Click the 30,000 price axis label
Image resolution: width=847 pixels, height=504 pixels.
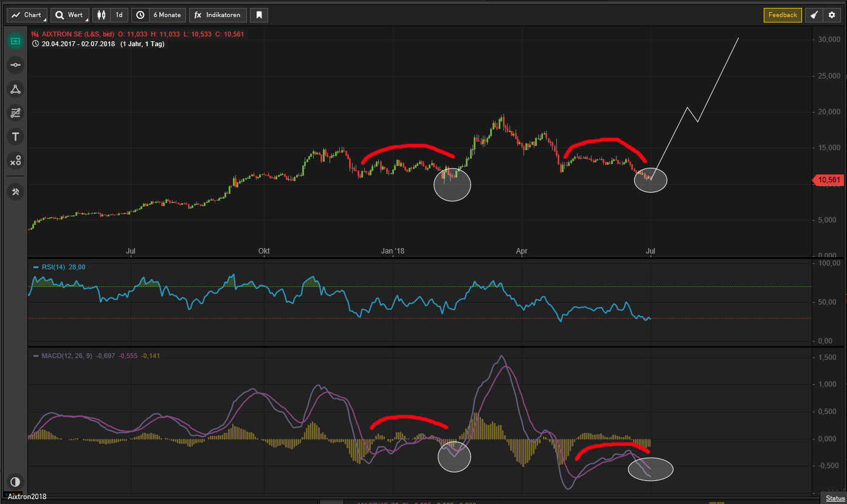click(x=829, y=40)
